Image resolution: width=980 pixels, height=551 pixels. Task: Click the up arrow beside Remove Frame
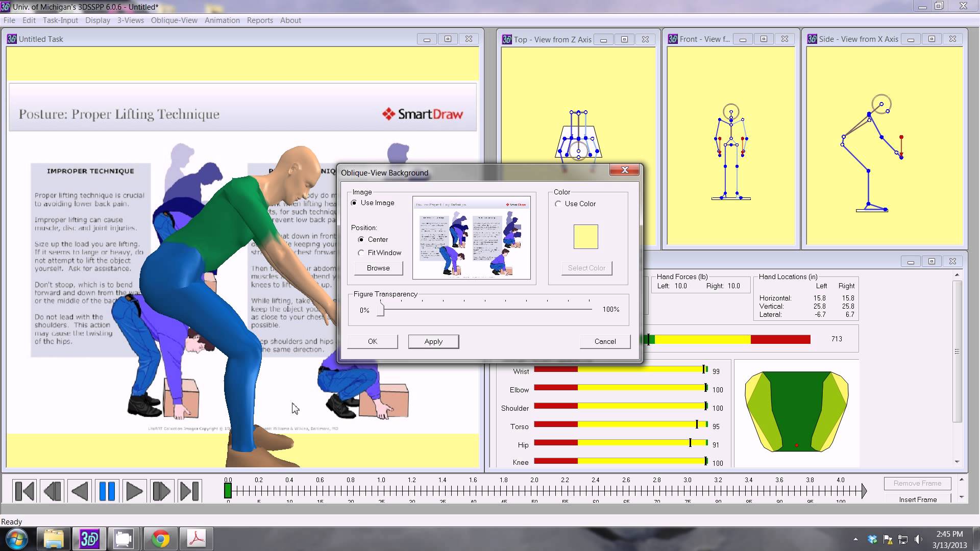[962, 480]
